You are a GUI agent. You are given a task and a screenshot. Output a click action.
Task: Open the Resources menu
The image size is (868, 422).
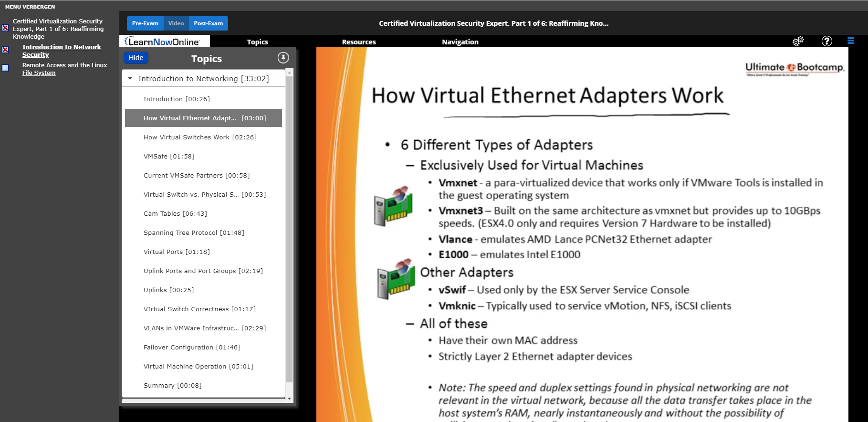pos(359,42)
